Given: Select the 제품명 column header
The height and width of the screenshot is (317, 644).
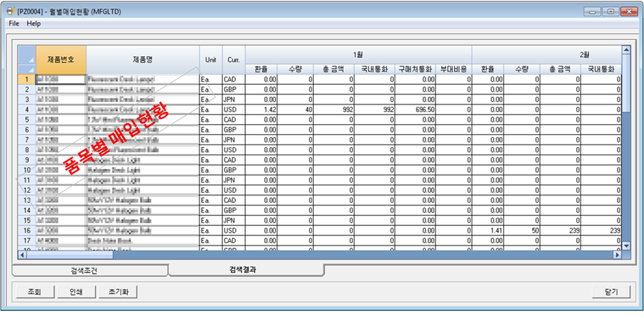Looking at the screenshot, I should (143, 60).
